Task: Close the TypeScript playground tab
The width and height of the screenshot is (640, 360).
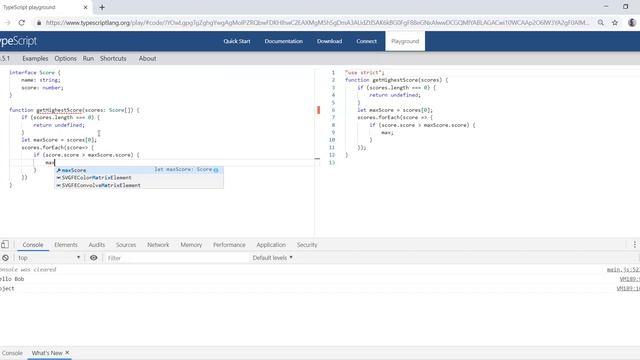Action: 85,7
